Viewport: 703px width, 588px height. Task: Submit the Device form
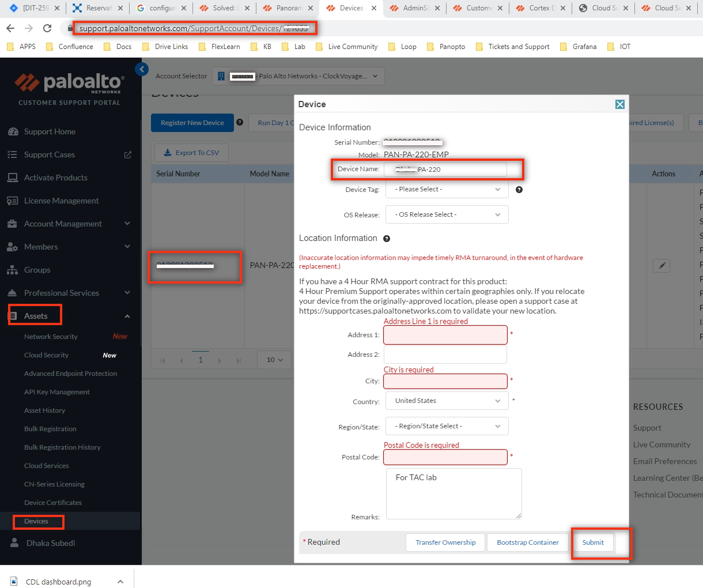593,542
